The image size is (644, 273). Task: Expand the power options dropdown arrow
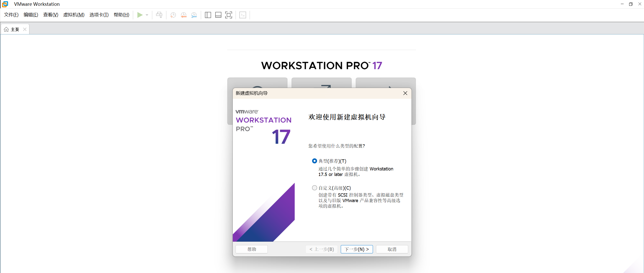(147, 15)
